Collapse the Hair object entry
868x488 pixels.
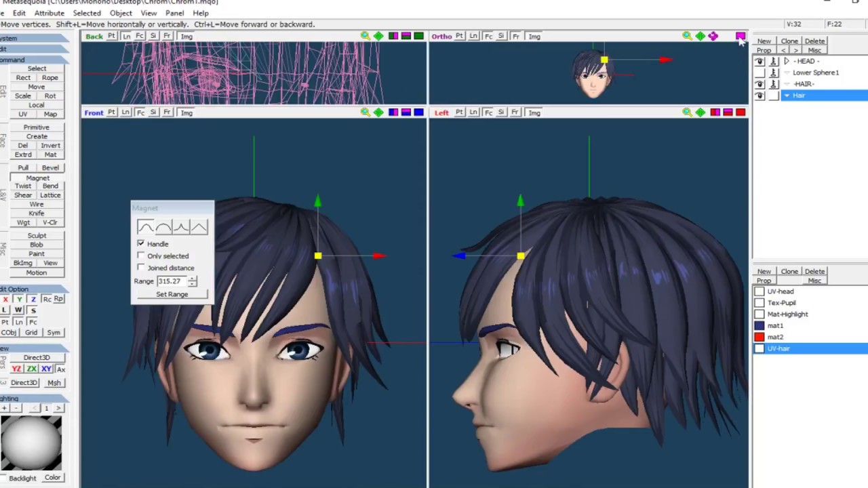787,95
